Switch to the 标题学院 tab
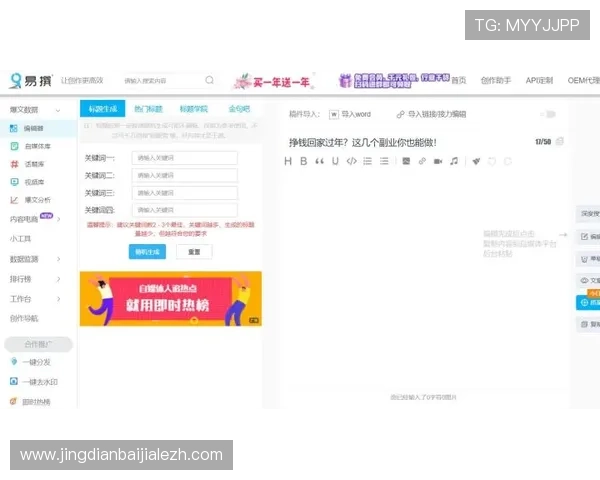Screen dimensions: 600x480 (194, 109)
